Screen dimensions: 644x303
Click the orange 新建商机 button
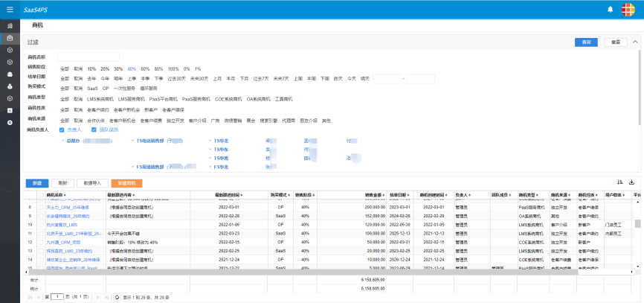pos(126,183)
